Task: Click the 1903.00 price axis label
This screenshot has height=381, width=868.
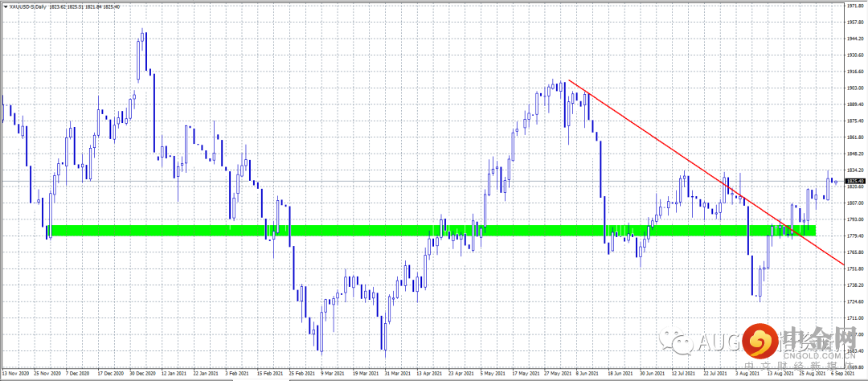Action: pos(856,88)
